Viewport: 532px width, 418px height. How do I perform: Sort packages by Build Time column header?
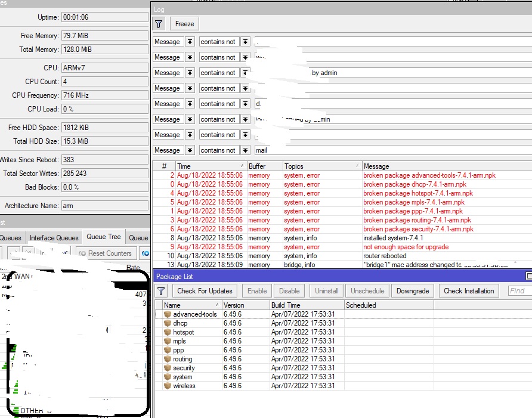(307, 305)
